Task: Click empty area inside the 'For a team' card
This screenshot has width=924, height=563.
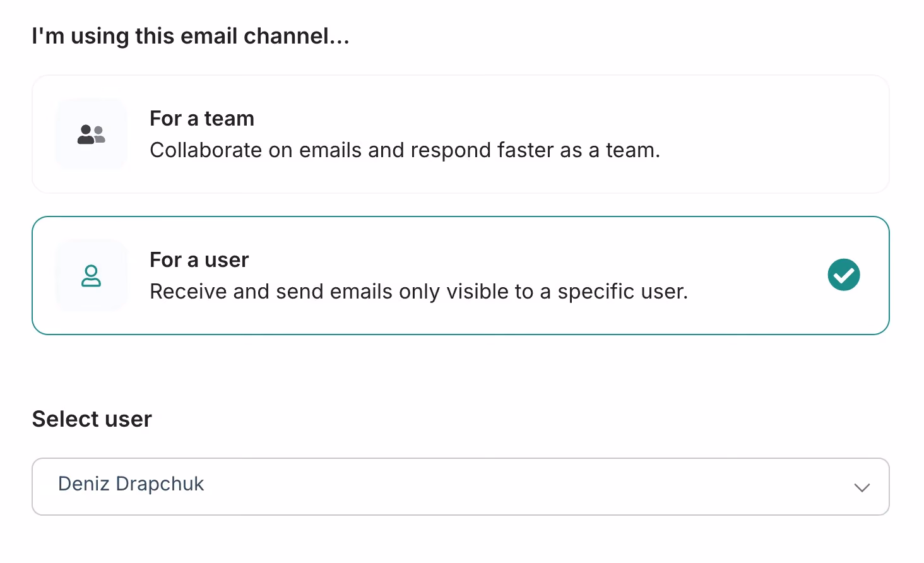Action: [x=770, y=134]
